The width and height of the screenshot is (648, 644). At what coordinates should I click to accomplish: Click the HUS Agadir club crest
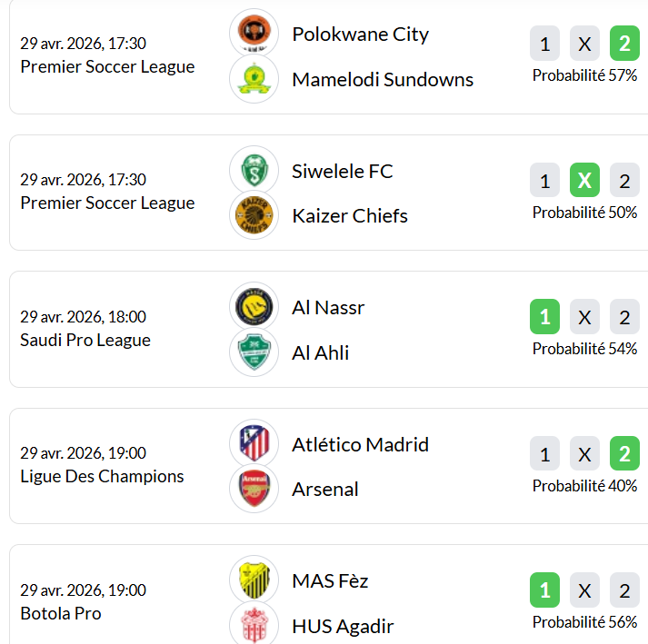[x=254, y=625]
